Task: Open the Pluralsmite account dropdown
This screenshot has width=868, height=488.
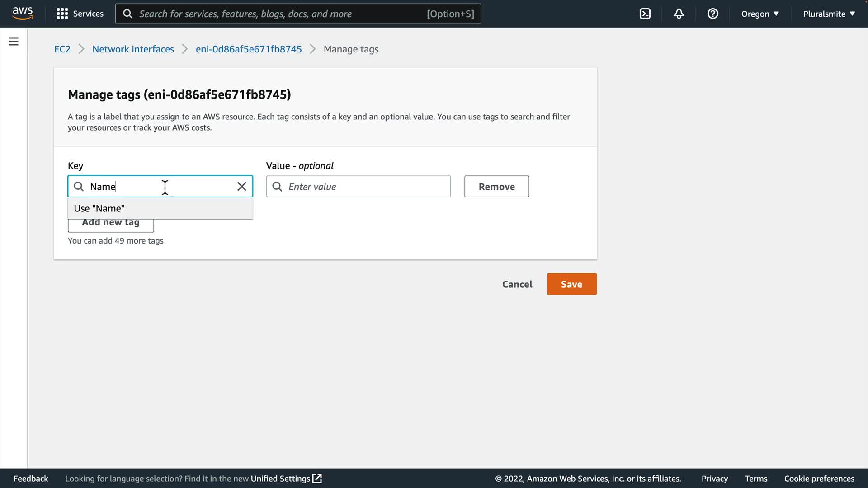Action: [829, 14]
